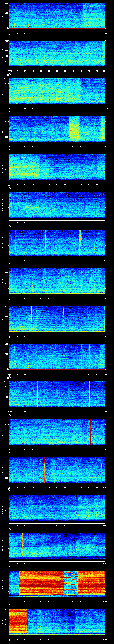Image resolution: width=114 pixels, height=644 pixels.
Task: Click the red spike near 51 s in 8:08:00 panel
Action: point(90,432)
